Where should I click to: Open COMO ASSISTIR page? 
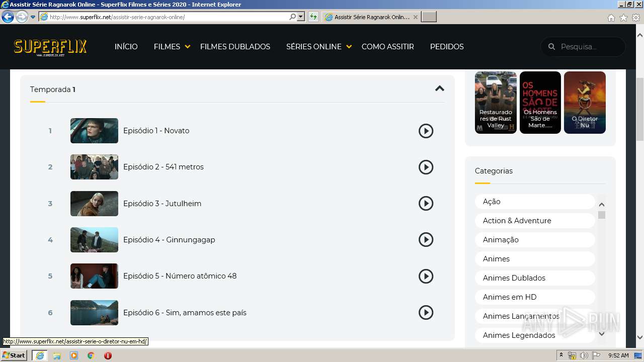(388, 47)
